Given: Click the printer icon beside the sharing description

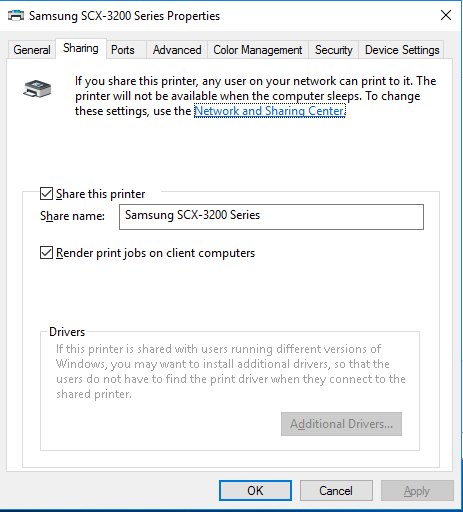Looking at the screenshot, I should coord(37,89).
